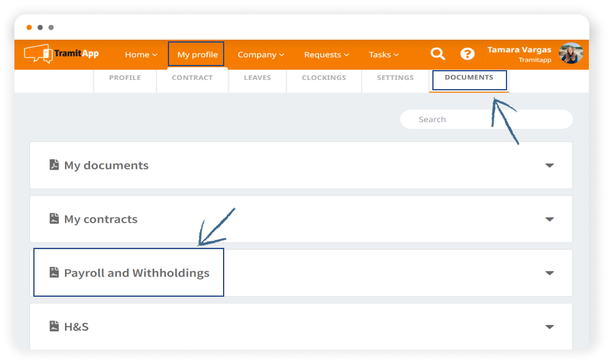Open the Company dropdown menu

(x=260, y=55)
